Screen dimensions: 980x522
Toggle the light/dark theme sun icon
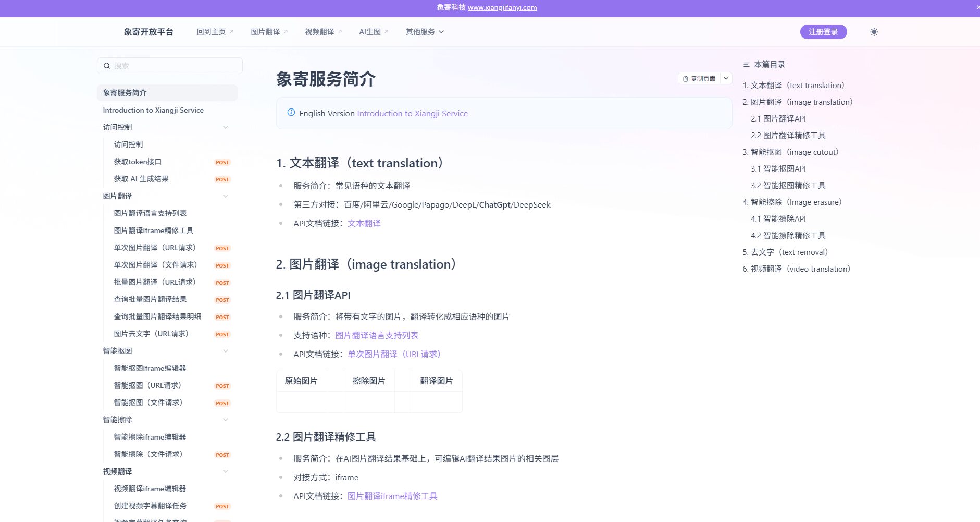click(874, 32)
